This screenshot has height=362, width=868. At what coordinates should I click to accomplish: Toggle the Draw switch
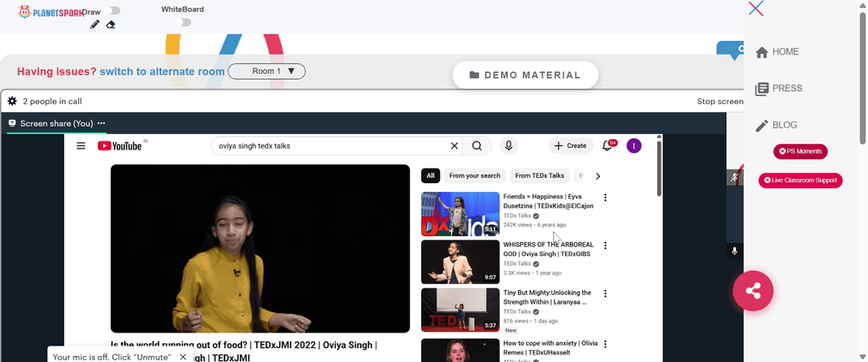pyautogui.click(x=112, y=10)
